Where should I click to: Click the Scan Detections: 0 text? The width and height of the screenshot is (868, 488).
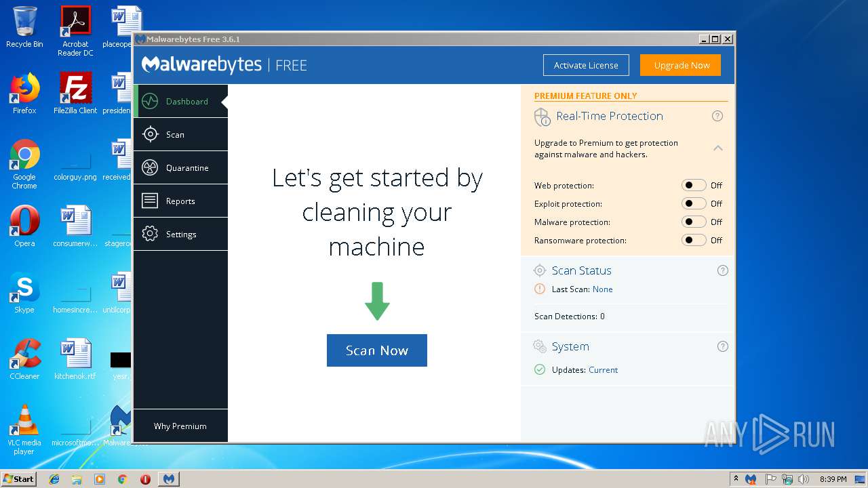pos(570,317)
